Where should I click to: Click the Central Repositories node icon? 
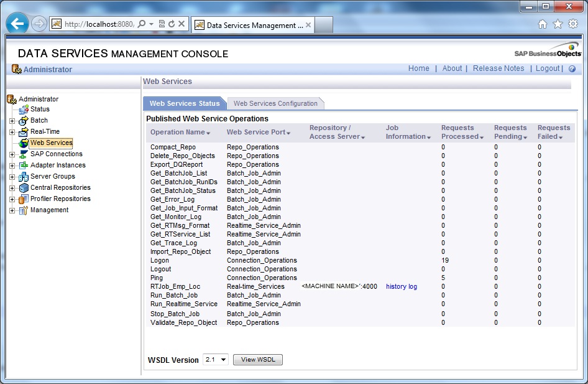tap(24, 188)
